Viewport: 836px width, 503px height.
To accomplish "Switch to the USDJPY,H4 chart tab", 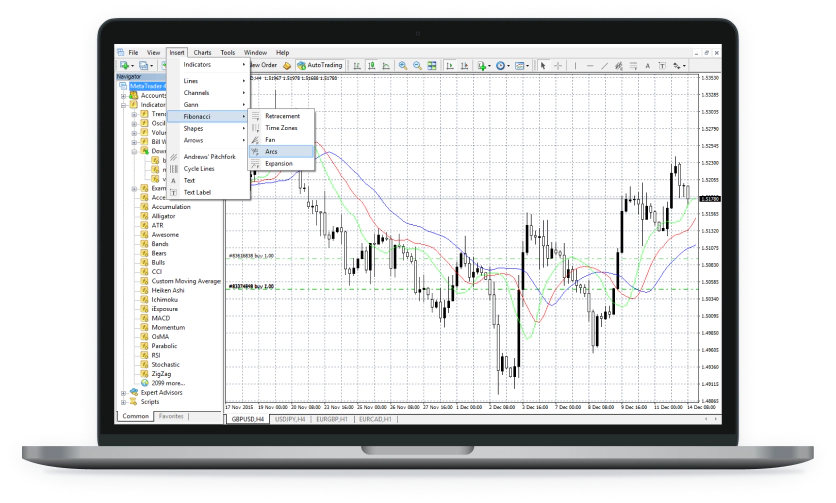I will click(x=290, y=419).
